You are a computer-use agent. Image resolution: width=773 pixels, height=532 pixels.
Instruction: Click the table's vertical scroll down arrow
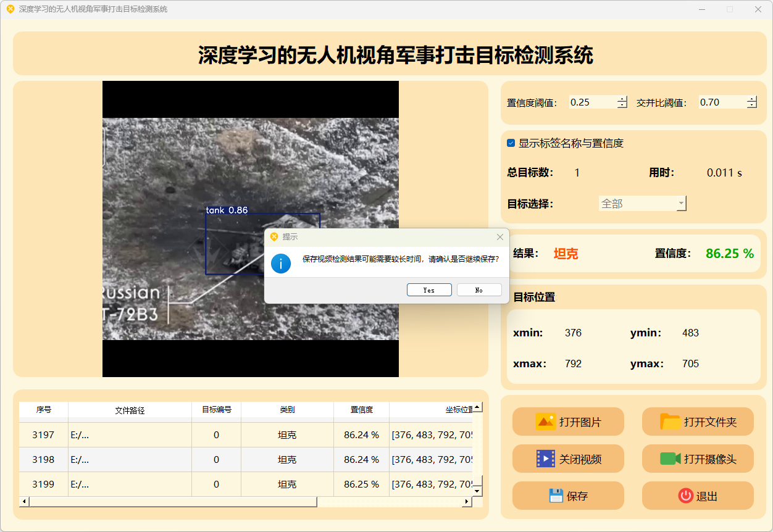click(x=477, y=491)
